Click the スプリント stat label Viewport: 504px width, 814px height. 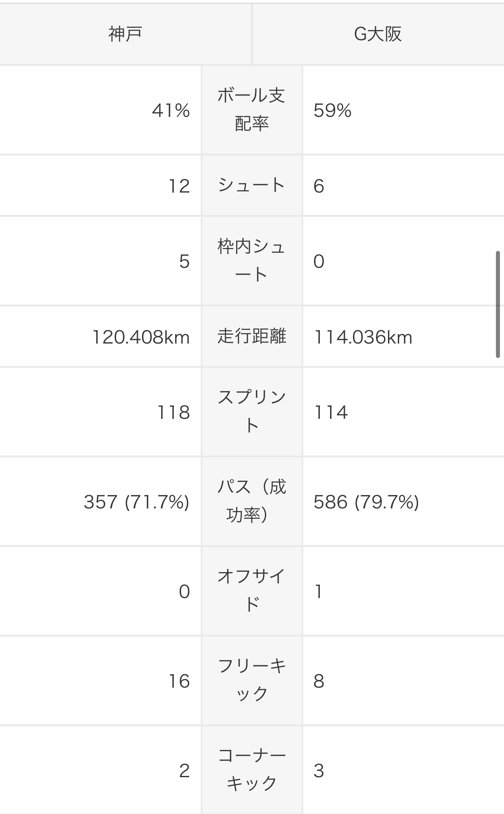(x=252, y=412)
